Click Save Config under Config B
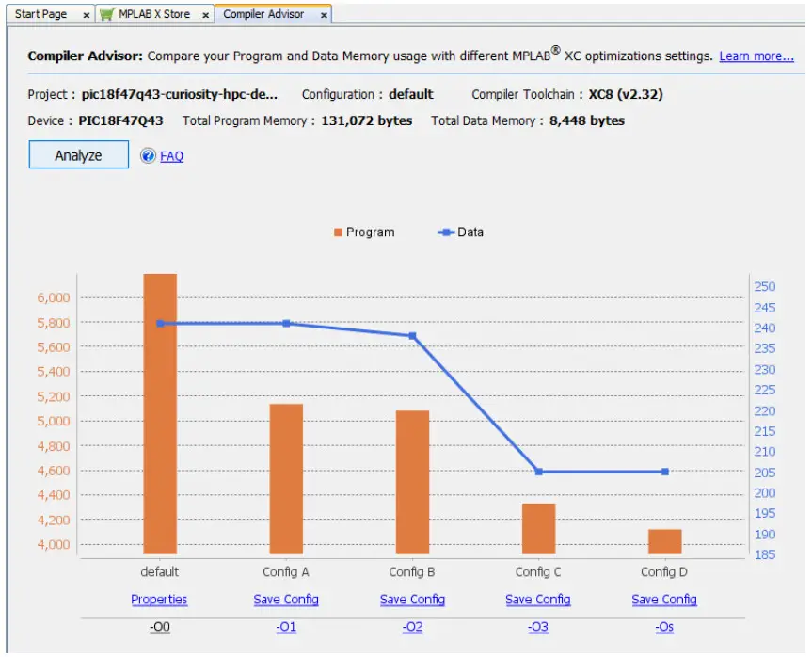 (412, 600)
